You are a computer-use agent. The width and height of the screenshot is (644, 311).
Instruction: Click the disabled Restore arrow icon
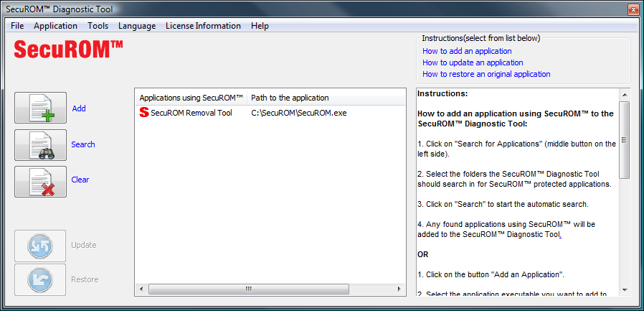pyautogui.click(x=40, y=279)
